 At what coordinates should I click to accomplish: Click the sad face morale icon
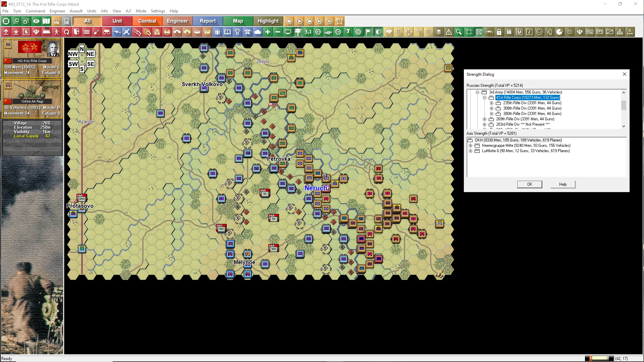coord(539,32)
